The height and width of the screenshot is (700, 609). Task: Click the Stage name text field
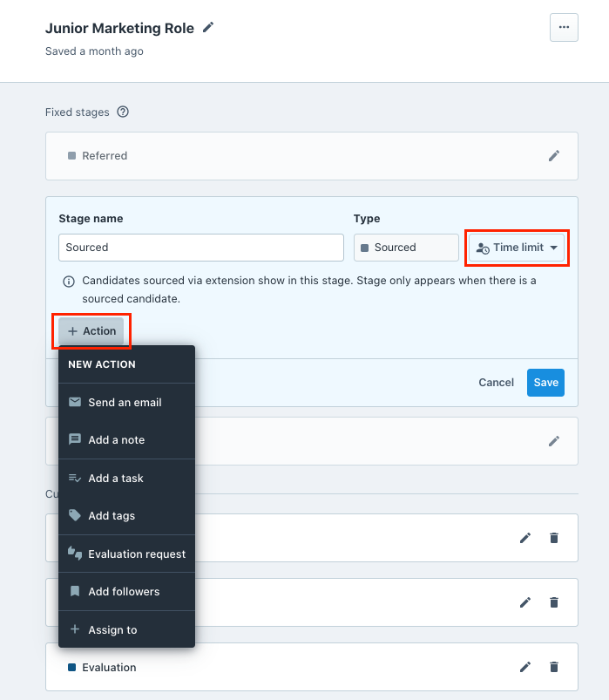point(201,248)
